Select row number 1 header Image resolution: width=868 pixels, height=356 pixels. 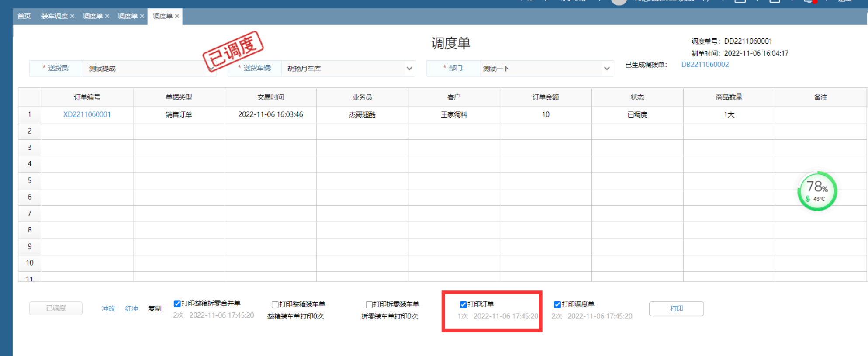[30, 114]
